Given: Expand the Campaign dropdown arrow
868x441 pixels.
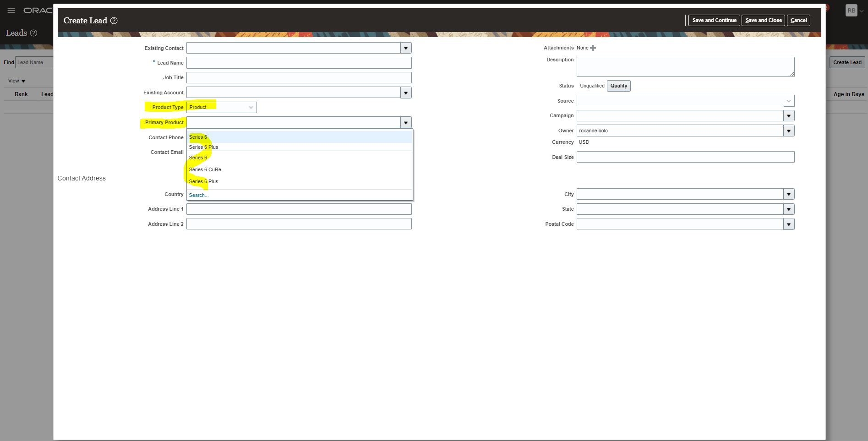Looking at the screenshot, I should (x=789, y=116).
